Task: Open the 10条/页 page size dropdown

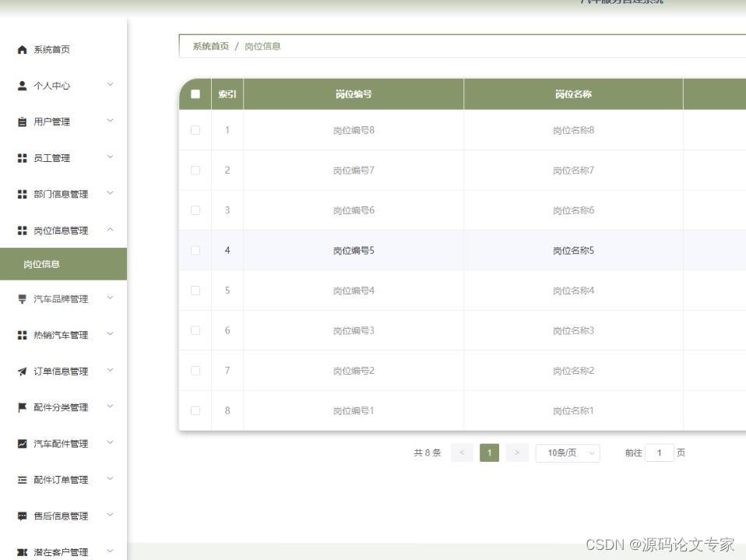Action: coord(568,453)
